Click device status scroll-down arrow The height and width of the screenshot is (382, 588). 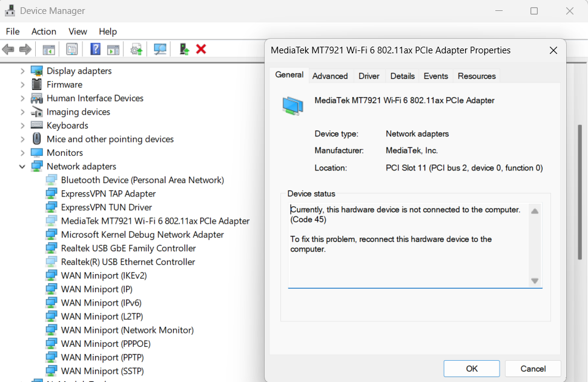pyautogui.click(x=535, y=281)
